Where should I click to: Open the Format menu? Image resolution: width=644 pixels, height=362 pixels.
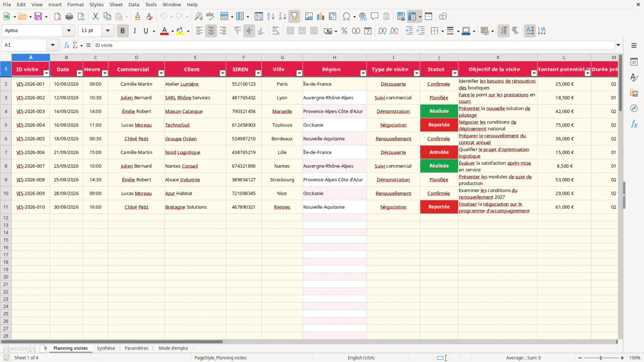pyautogui.click(x=76, y=4)
